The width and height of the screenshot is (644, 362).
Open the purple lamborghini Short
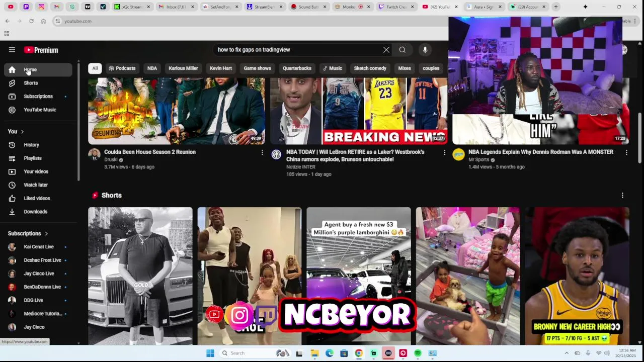coord(359,276)
